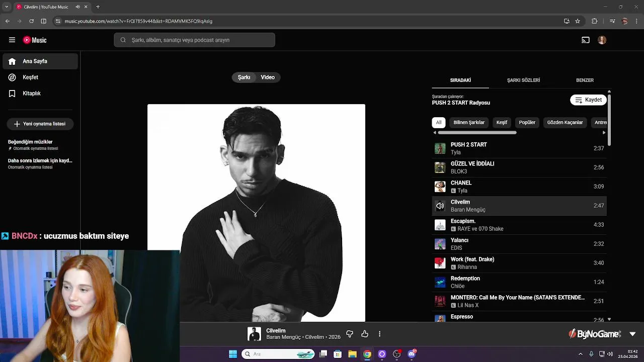The width and height of the screenshot is (644, 362).
Task: Like the current song Cilvelim
Action: [365, 334]
